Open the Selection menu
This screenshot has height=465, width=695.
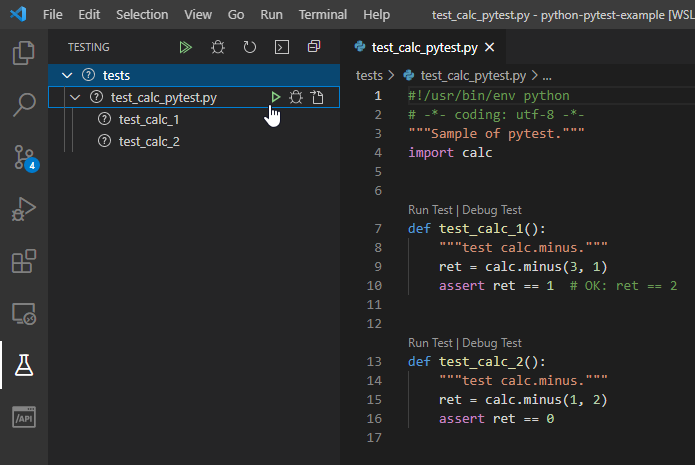(142, 15)
